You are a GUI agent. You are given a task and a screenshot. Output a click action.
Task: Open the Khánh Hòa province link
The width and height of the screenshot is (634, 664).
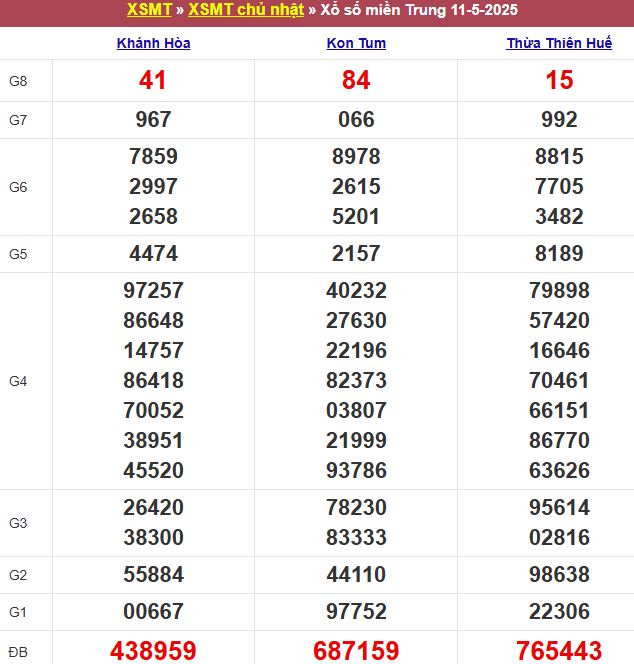click(153, 43)
